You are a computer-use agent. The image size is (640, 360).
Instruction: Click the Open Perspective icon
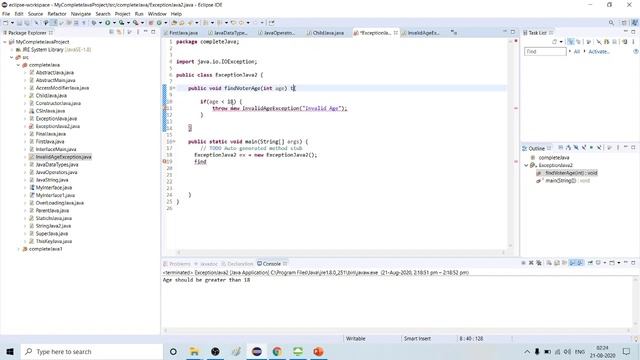pos(624,23)
